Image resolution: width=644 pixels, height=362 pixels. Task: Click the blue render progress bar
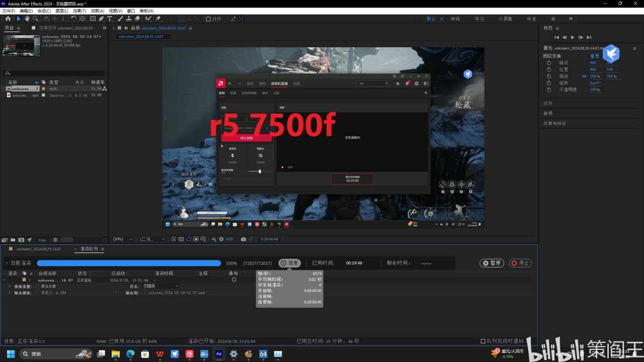129,263
